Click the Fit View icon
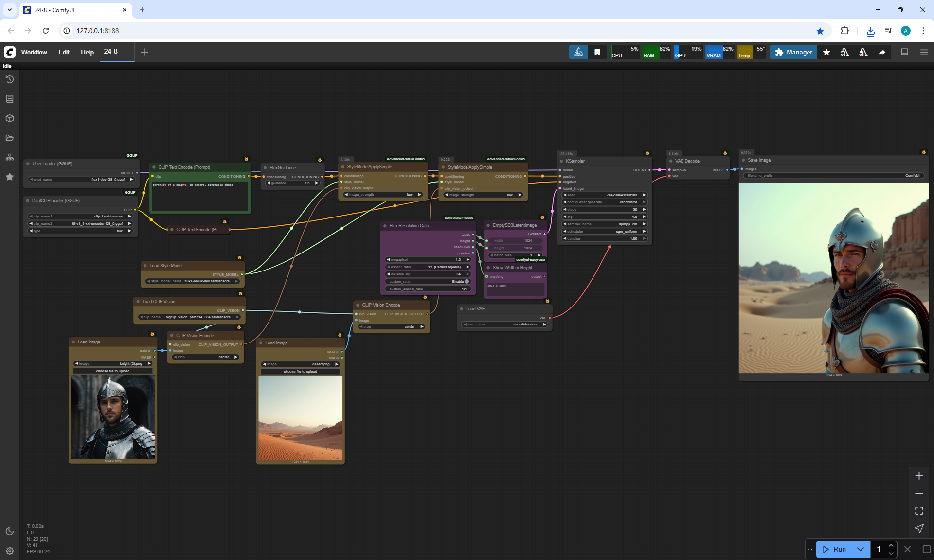934x560 pixels. coord(919,511)
